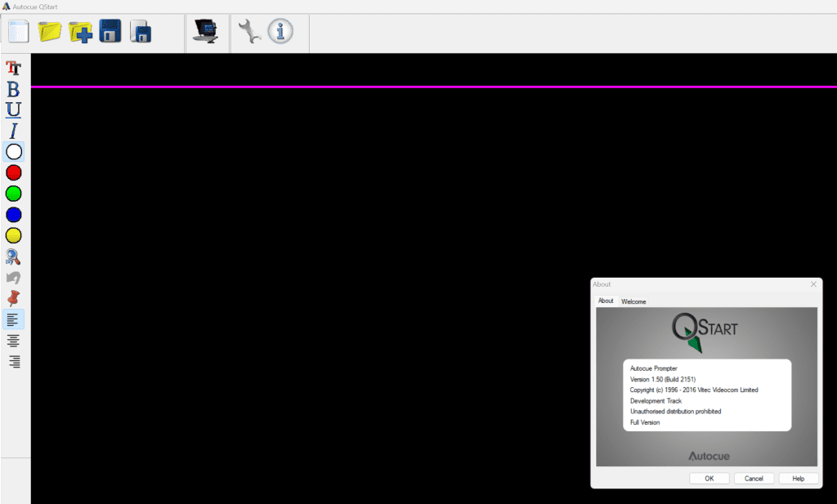Select the white text color circle
The image size is (837, 504).
14,151
